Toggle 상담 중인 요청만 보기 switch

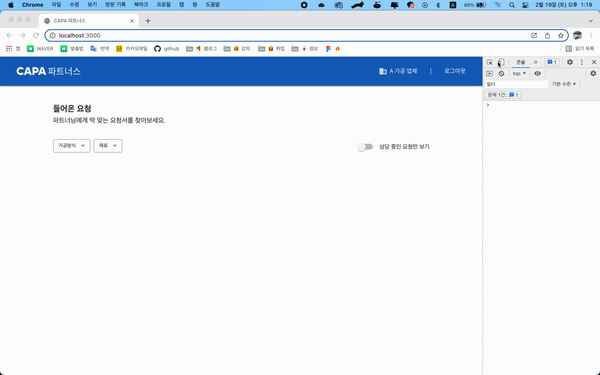[x=365, y=147]
